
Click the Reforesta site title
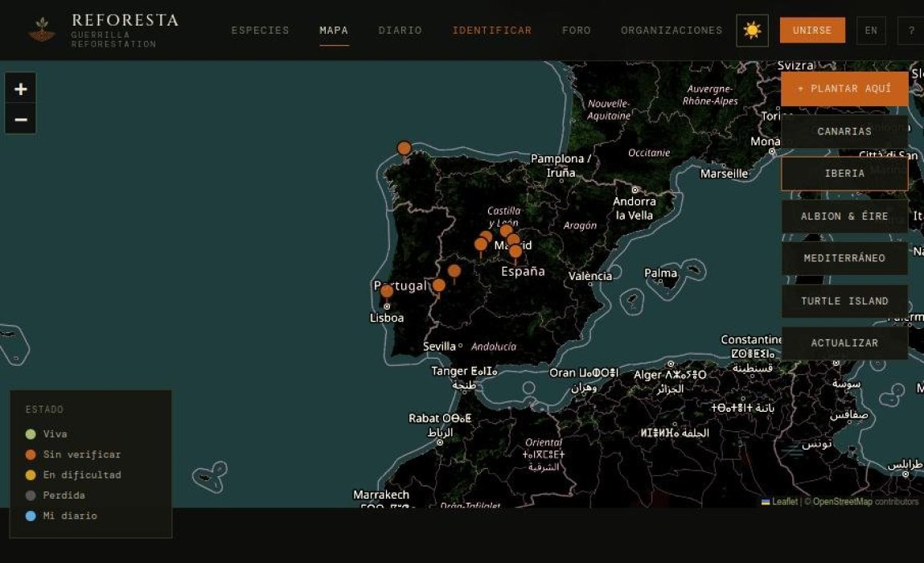coord(125,20)
